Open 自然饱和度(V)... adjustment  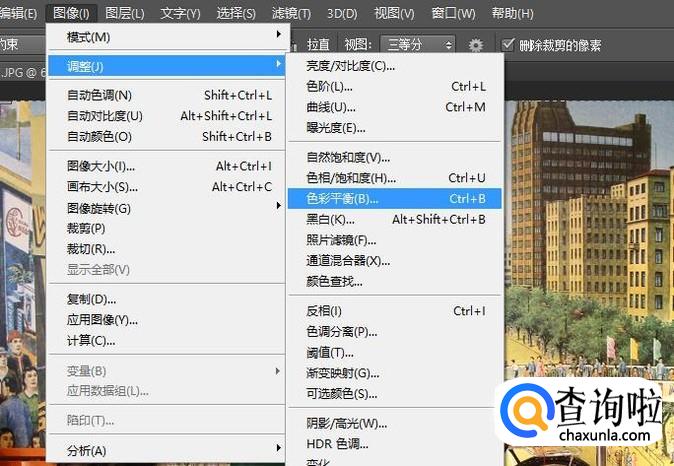tap(395, 157)
